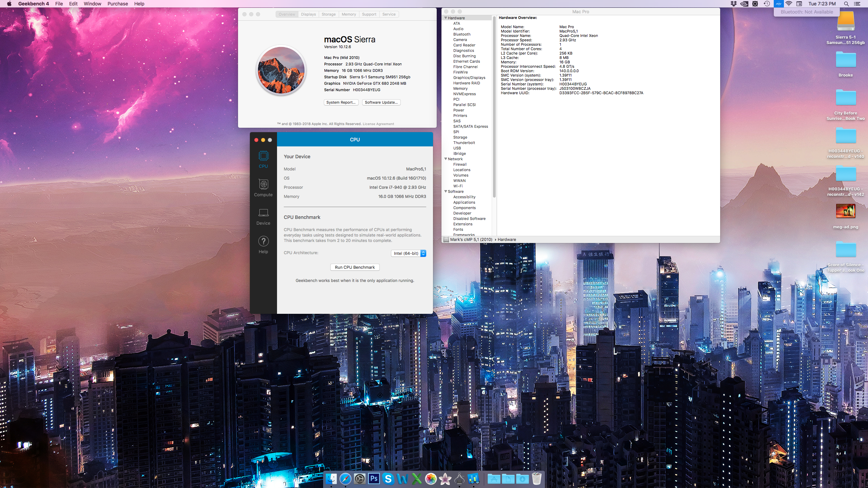The height and width of the screenshot is (488, 868).
Task: Open Notification Center icon
Action: tap(857, 4)
